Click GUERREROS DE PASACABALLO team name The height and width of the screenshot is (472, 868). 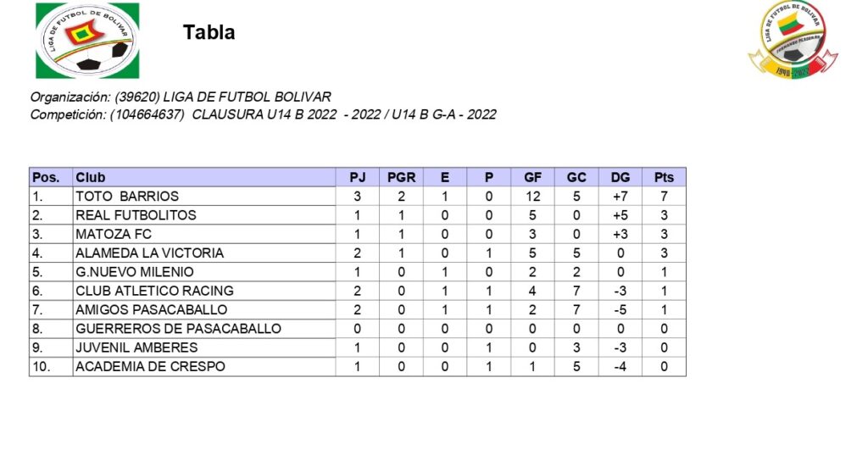point(178,329)
